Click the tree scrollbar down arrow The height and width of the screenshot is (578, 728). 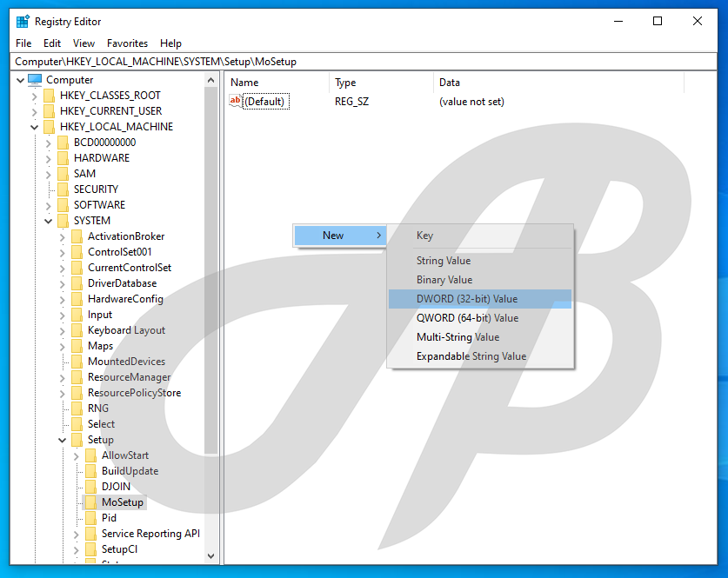click(x=210, y=555)
